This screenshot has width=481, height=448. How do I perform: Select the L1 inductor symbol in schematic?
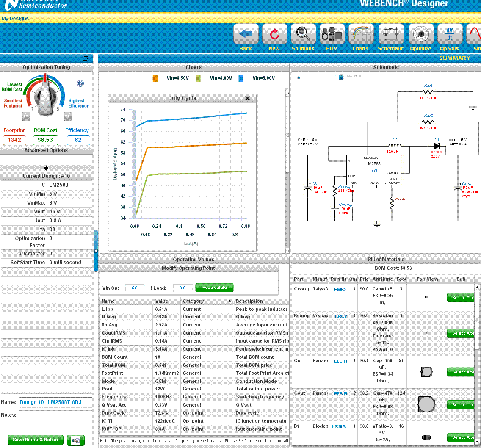tap(395, 145)
